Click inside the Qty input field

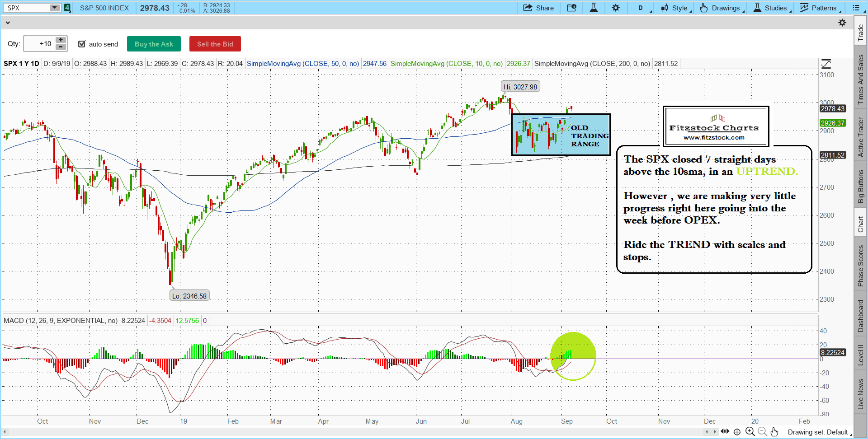pos(39,44)
